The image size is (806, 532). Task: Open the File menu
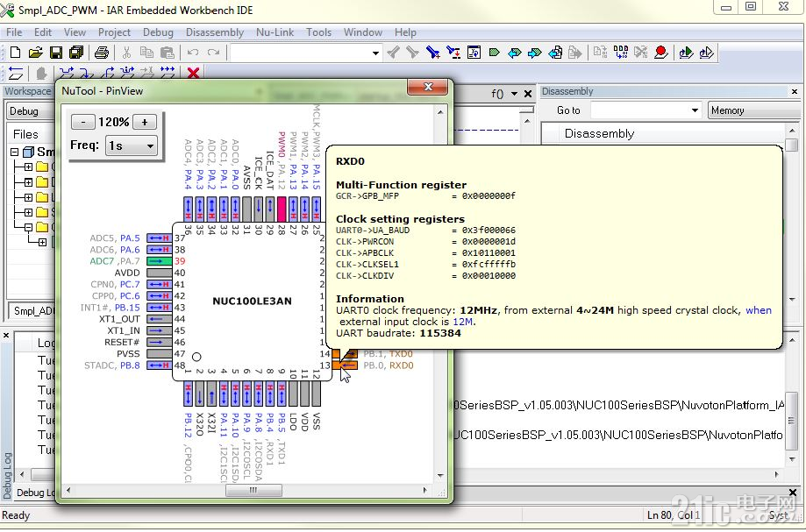pos(14,32)
